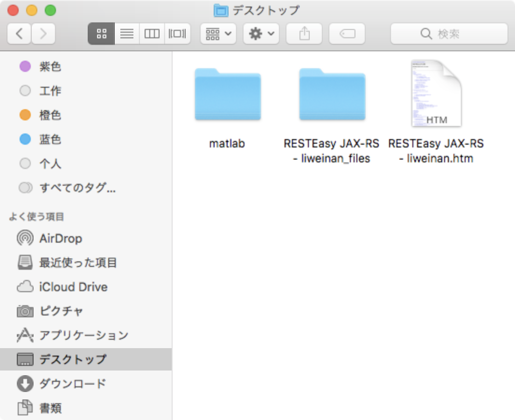The height and width of the screenshot is (420, 515).
Task: Click the よく使う項目 sidebar heading
Action: [36, 217]
